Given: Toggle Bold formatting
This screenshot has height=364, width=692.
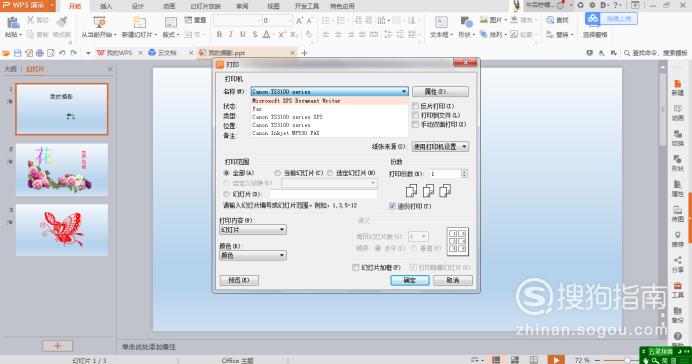Looking at the screenshot, I should click(219, 34).
